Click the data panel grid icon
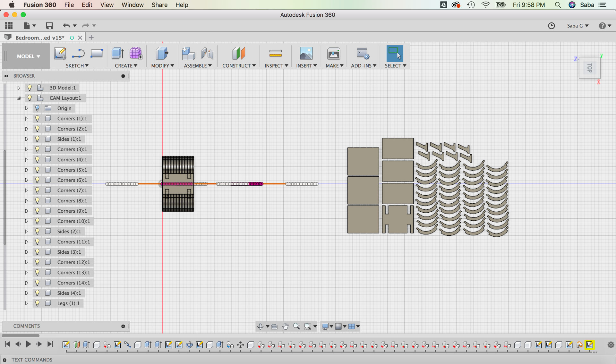Screen dimensions: 616x364 [9, 26]
